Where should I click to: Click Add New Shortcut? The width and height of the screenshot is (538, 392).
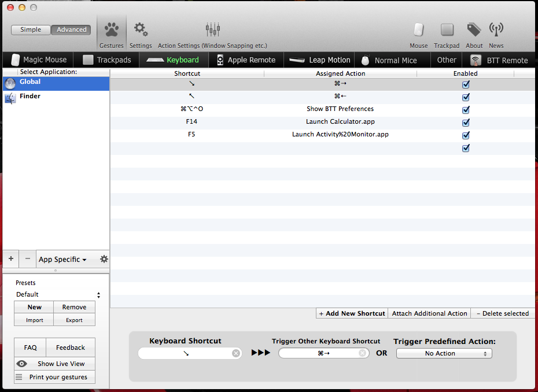[x=352, y=313]
